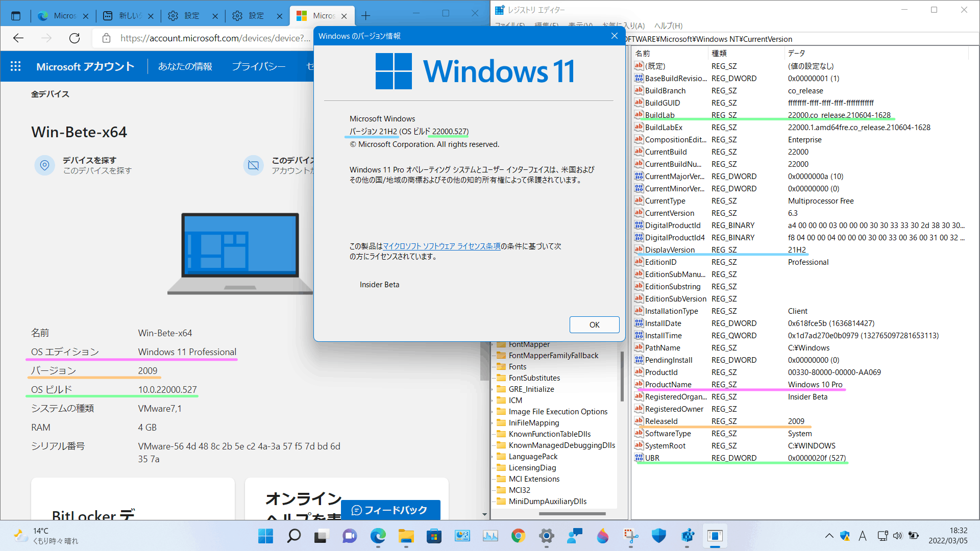Open a new browser tab
This screenshot has height=551, width=980.
365,16
